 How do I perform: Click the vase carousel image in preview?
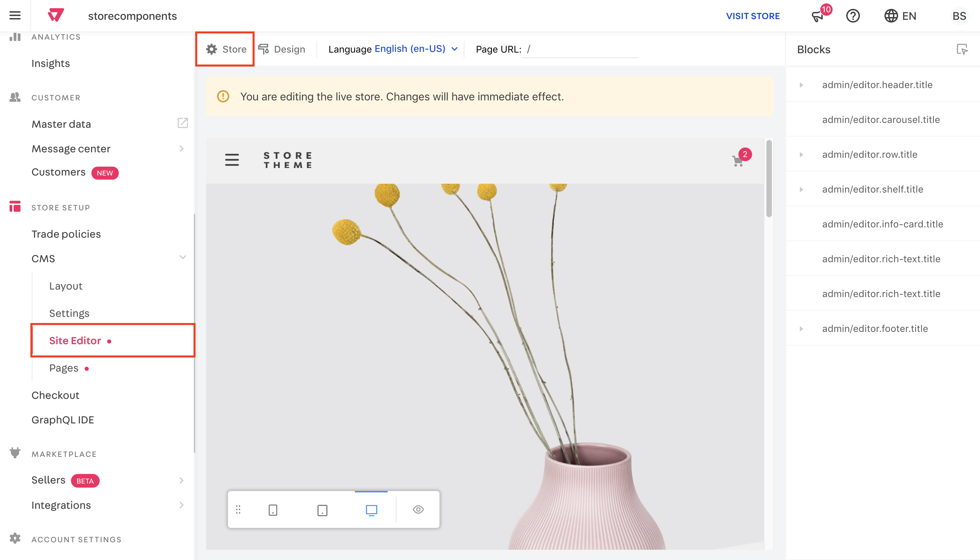[x=485, y=366]
